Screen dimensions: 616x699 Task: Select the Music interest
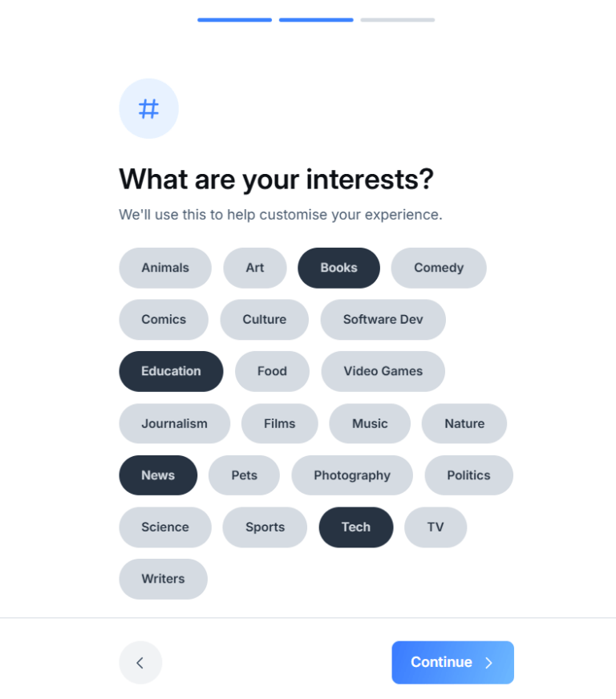[x=370, y=423]
